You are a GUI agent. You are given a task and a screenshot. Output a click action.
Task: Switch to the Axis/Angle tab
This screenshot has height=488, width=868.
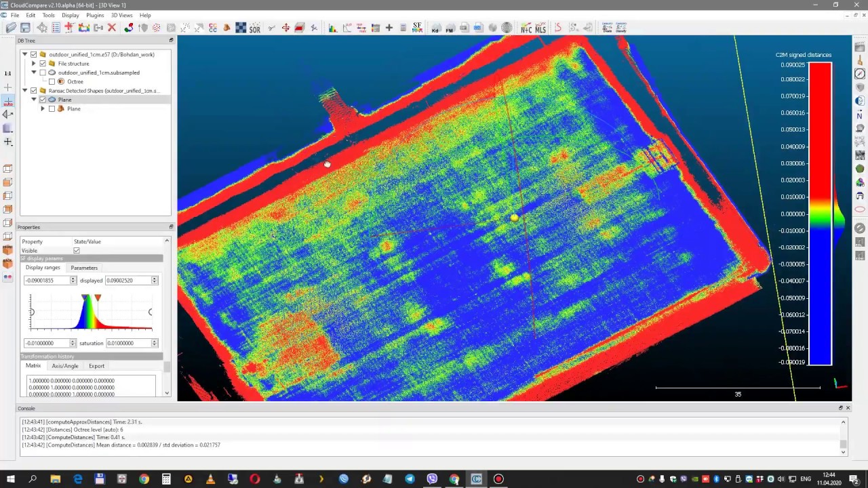(65, 366)
